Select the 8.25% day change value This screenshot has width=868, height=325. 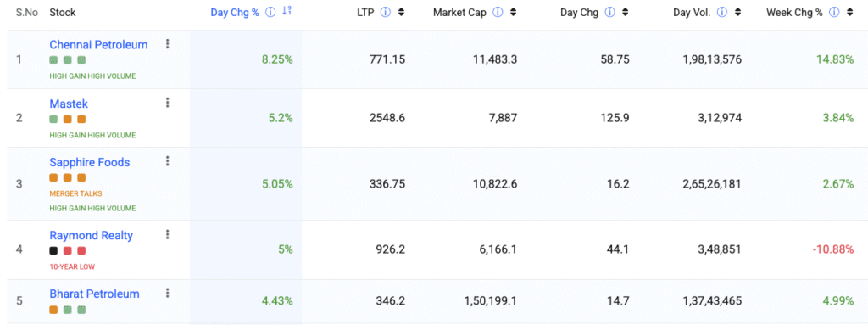coord(277,60)
